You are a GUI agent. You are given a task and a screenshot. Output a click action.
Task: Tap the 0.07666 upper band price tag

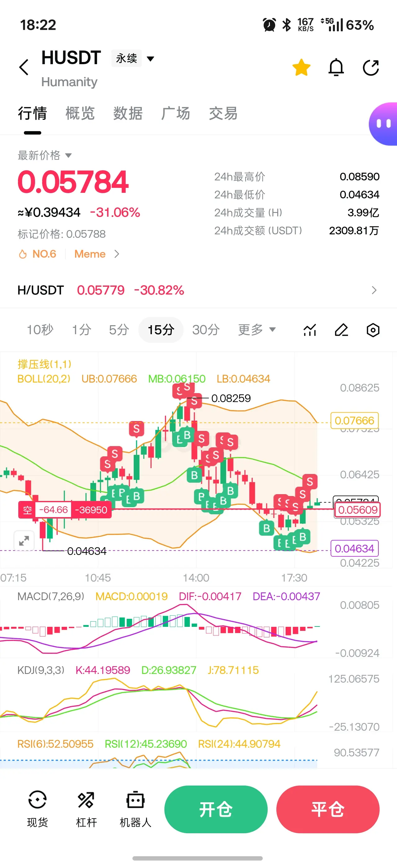pos(355,420)
